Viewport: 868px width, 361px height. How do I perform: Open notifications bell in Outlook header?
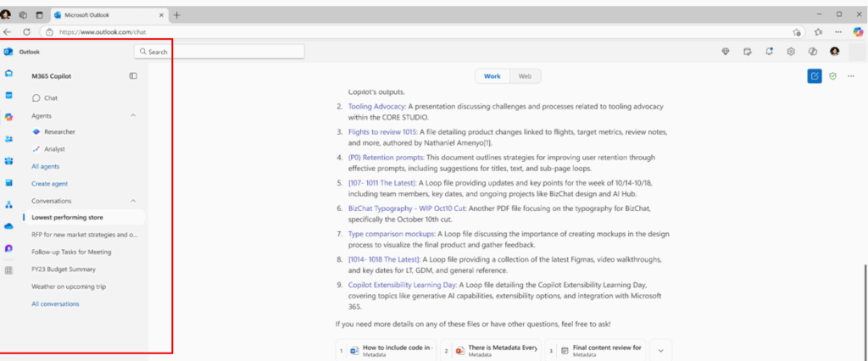click(769, 52)
